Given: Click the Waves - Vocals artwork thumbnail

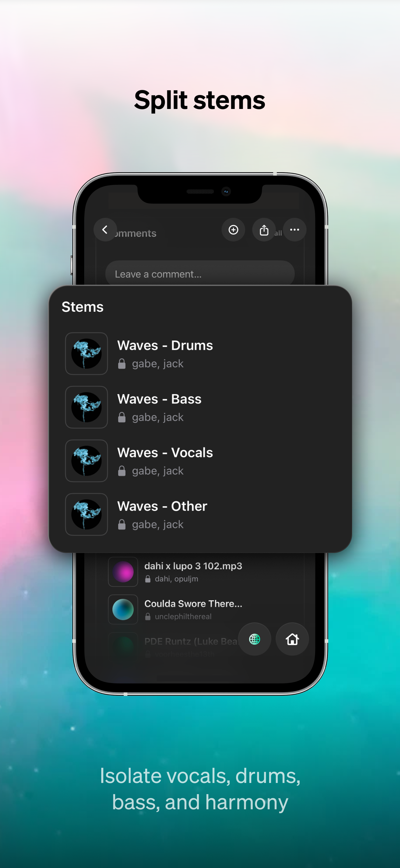Looking at the screenshot, I should pyautogui.click(x=86, y=461).
